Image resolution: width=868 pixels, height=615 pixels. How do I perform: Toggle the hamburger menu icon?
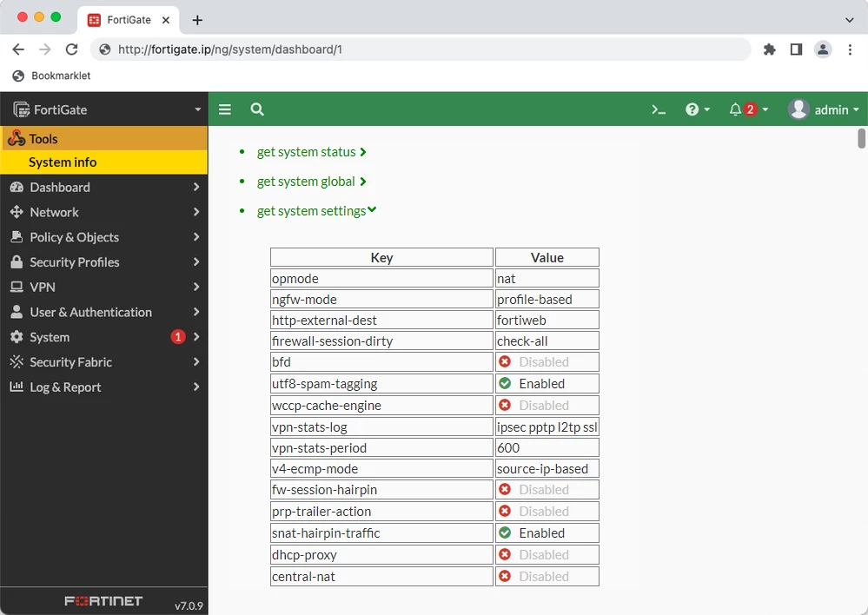pyautogui.click(x=225, y=109)
